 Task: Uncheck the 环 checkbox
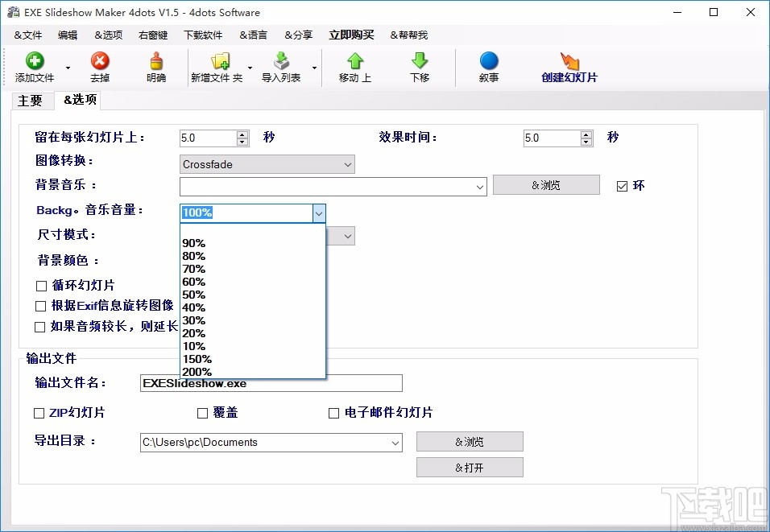pos(621,185)
